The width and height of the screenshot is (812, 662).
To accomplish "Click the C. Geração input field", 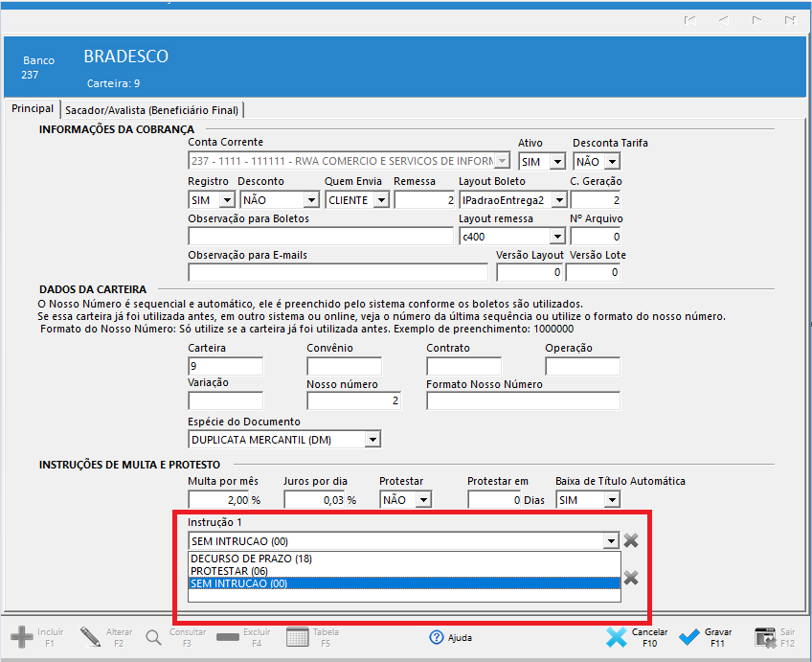I will pyautogui.click(x=595, y=200).
